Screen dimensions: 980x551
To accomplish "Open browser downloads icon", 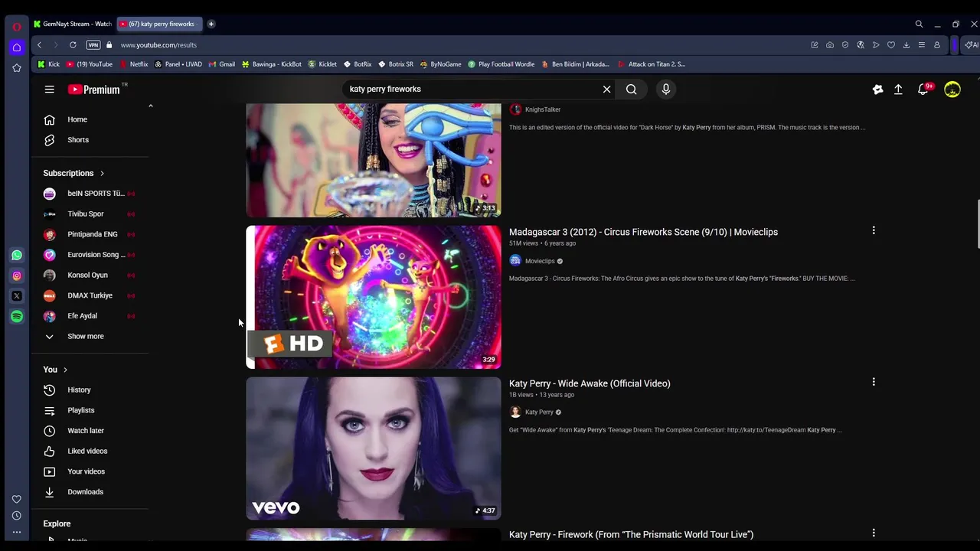I will (906, 45).
